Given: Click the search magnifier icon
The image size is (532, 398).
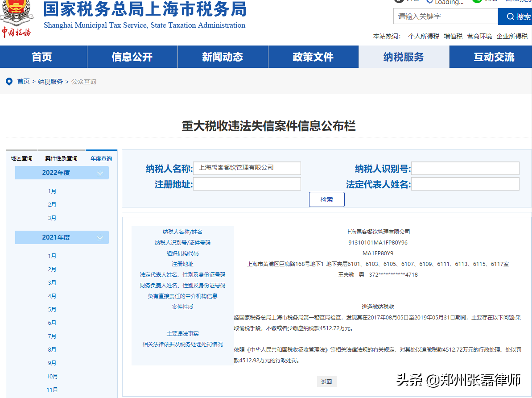Looking at the screenshot, I should pyautogui.click(x=510, y=17).
